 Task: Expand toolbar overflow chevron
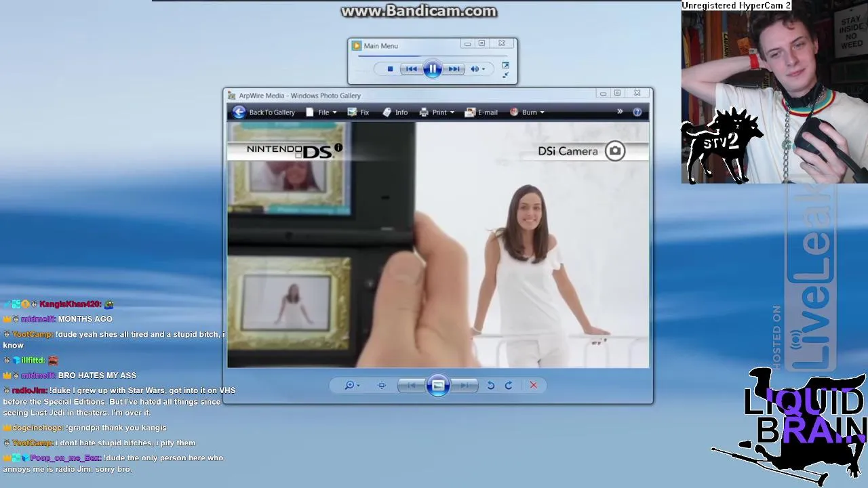coord(620,112)
